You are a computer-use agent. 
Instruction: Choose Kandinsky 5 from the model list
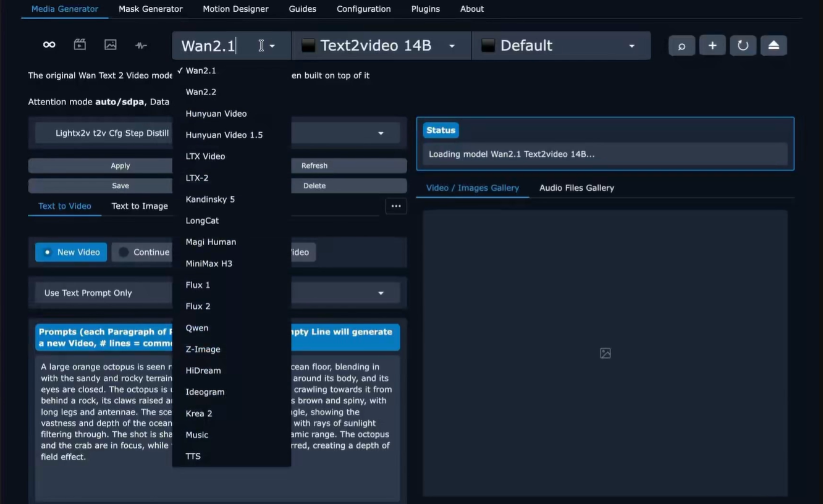[231, 199]
